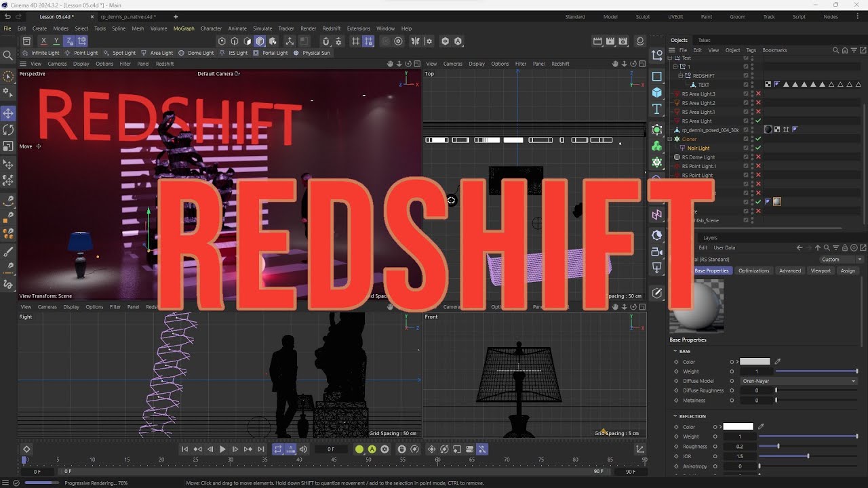This screenshot has height=488, width=868.
Task: Click the Cube primitive icon
Action: [x=656, y=92]
